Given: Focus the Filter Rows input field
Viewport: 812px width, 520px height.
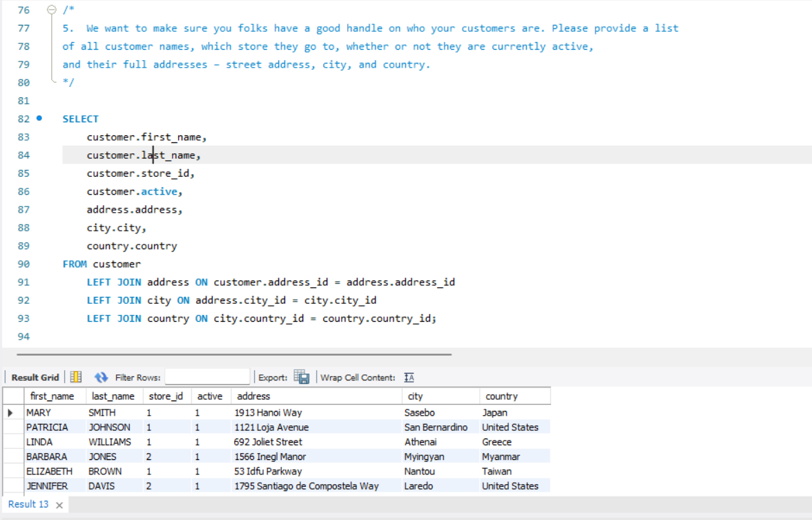Looking at the screenshot, I should tap(207, 377).
